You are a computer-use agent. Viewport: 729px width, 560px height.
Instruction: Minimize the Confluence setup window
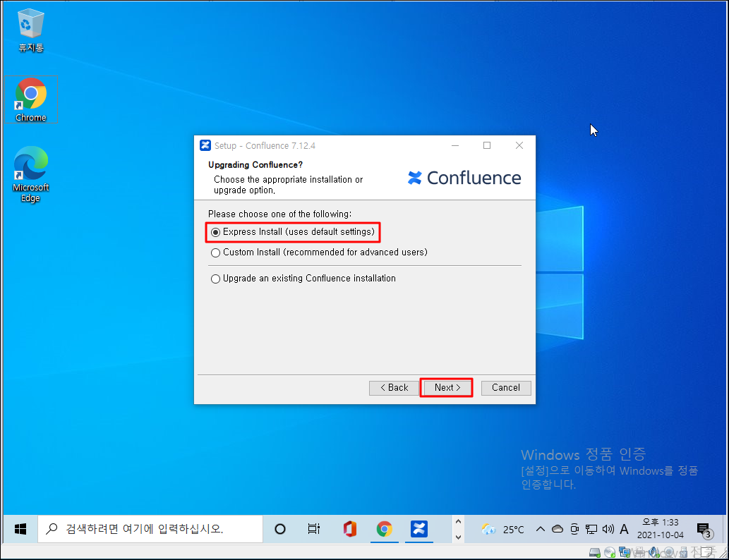[455, 145]
